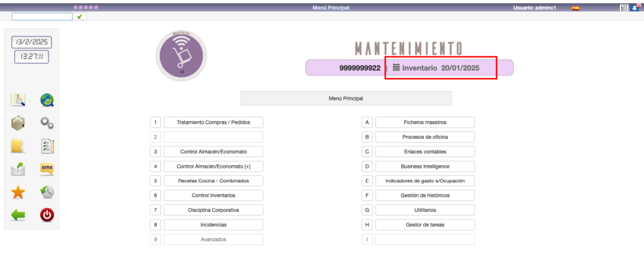Click the globe with magnifier icon
Screen dimensions: 644x257
(x=47, y=99)
